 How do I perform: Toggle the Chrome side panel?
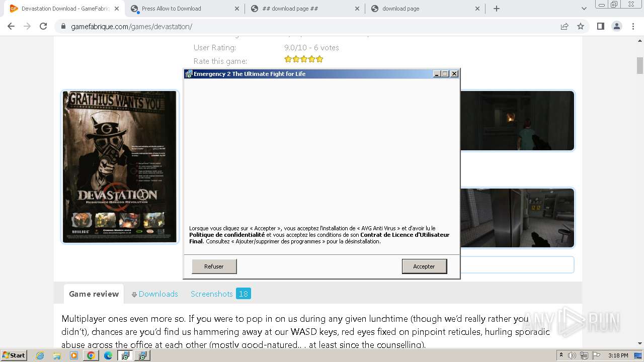600,26
